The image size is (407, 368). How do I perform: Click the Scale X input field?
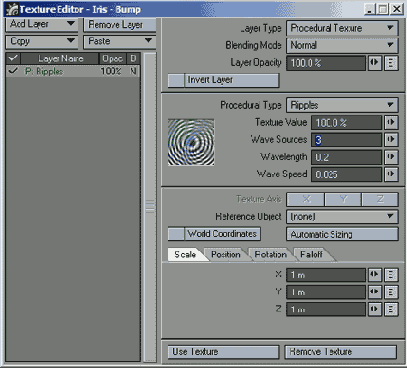click(x=326, y=275)
